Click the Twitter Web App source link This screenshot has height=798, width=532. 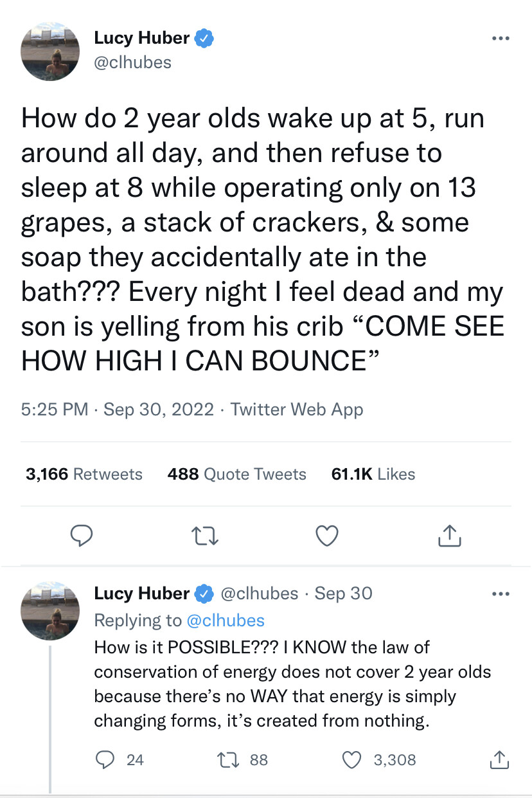pyautogui.click(x=296, y=409)
